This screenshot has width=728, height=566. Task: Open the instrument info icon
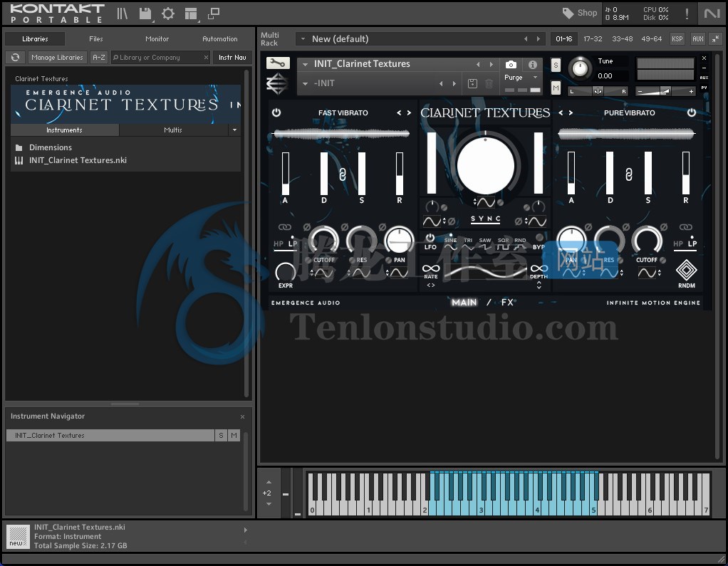(533, 65)
